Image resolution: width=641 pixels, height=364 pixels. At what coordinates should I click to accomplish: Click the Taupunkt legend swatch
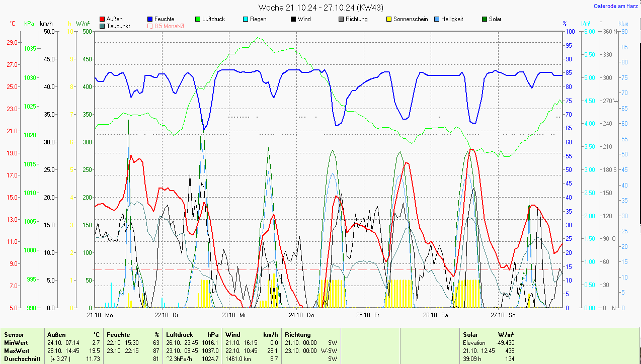coord(102,26)
